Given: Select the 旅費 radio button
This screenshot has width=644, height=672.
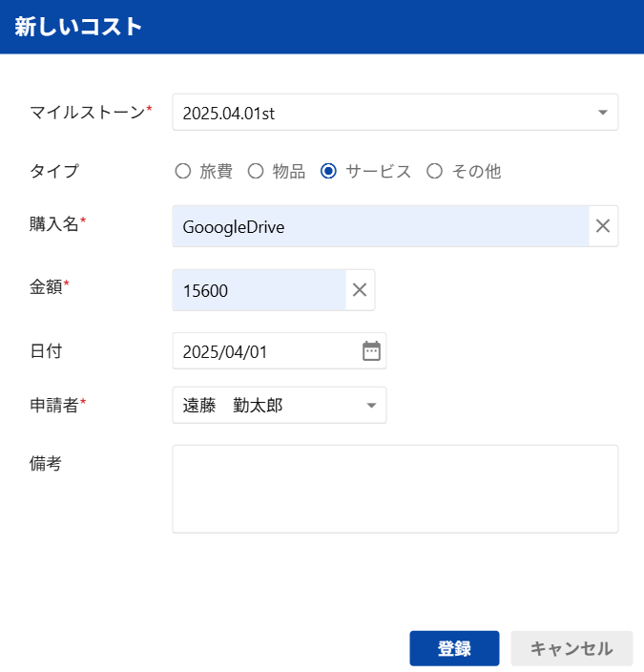Looking at the screenshot, I should click(x=183, y=171).
